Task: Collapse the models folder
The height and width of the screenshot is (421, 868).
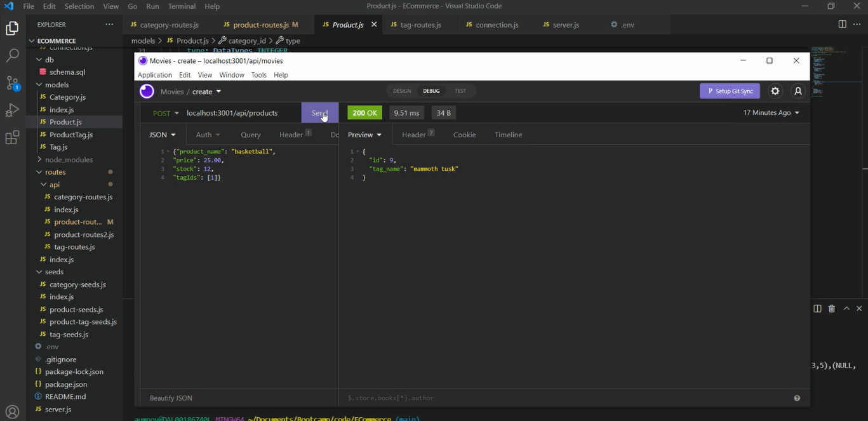Action: point(57,84)
